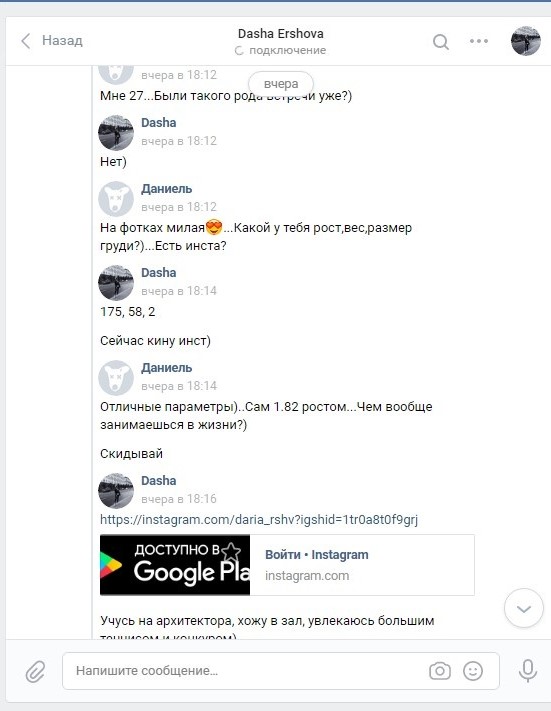Image resolution: width=551 pixels, height=711 pixels.
Task: Open the instagram.com/daria_rshv link
Action: [259, 519]
